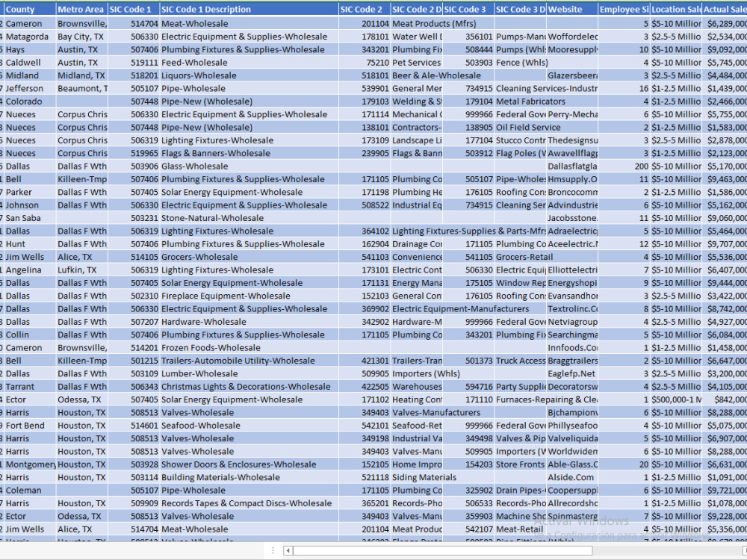Select the SIC Code 1 column header
This screenshot has width=747, height=560.
coord(134,10)
